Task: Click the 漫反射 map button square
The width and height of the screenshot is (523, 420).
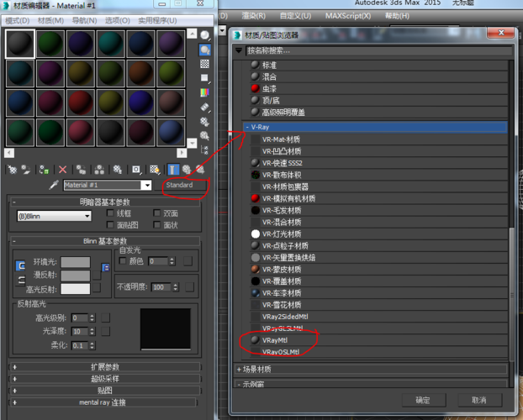Action: pyautogui.click(x=97, y=276)
